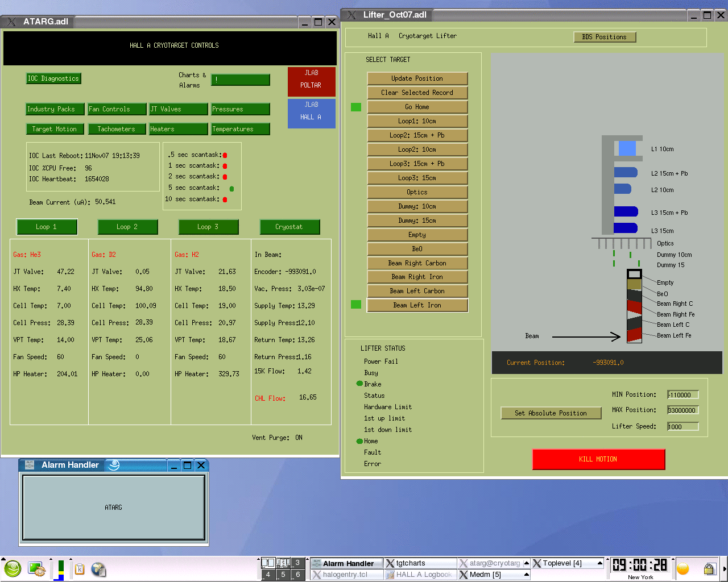This screenshot has height=582, width=728.
Task: Click the Alarm Handler title swirl icon
Action: [x=114, y=465]
